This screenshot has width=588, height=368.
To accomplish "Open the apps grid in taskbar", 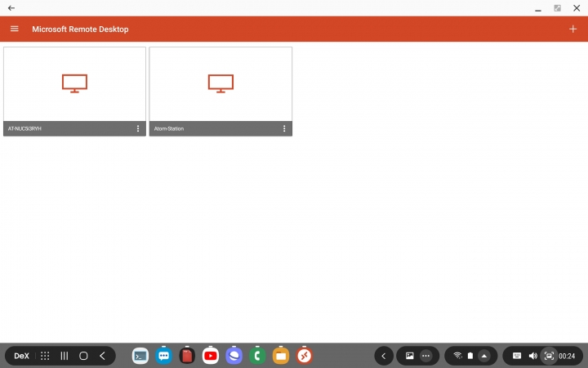I will (45, 356).
